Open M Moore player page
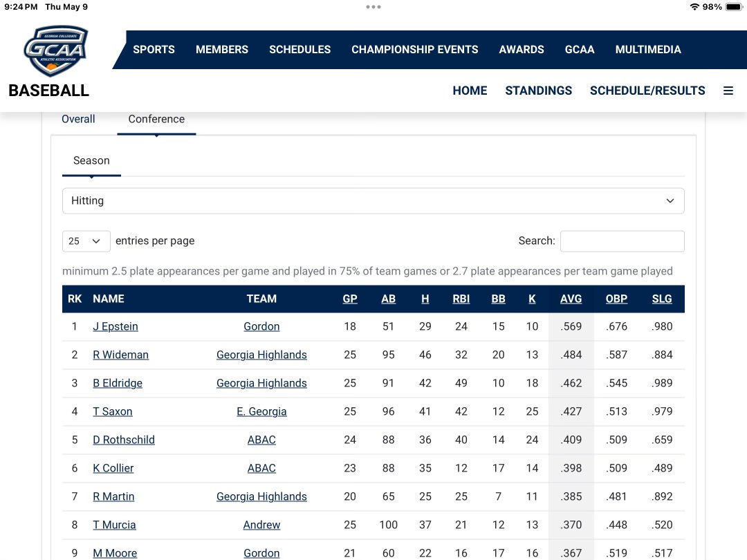747x560 pixels. (x=115, y=553)
